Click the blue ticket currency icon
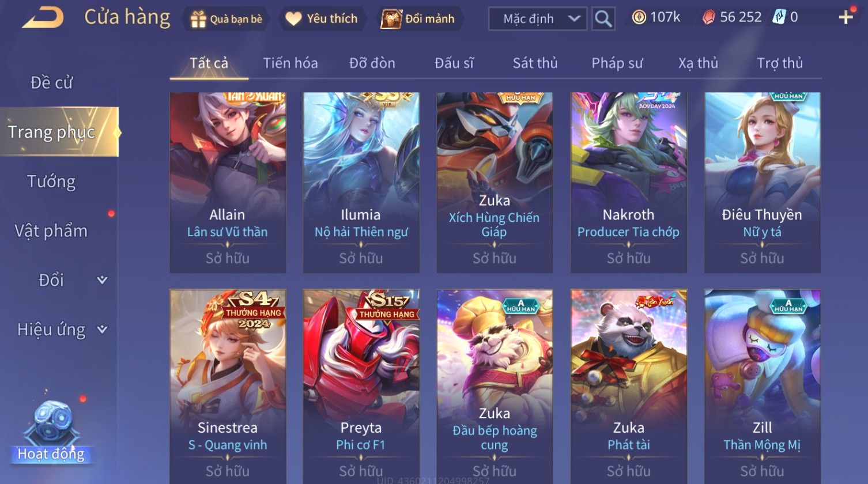868x484 pixels. 779,17
